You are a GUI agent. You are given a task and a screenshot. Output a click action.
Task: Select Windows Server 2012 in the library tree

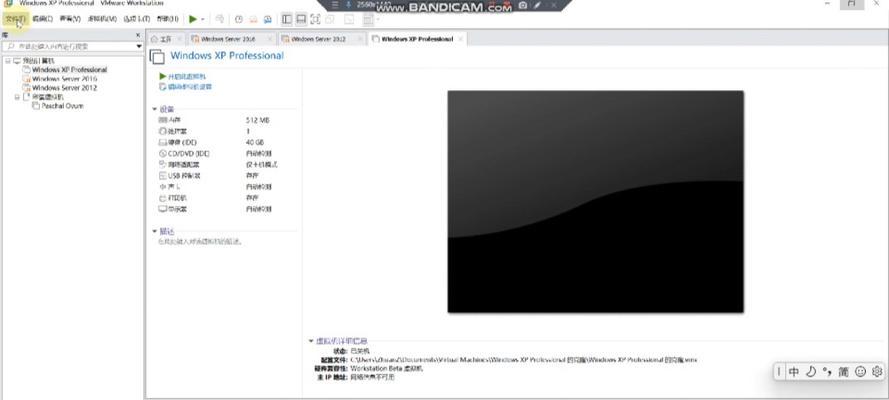click(64, 88)
